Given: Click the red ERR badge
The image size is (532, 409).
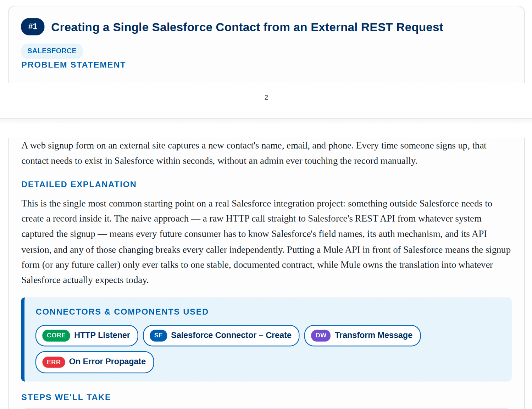Looking at the screenshot, I should pyautogui.click(x=54, y=362).
